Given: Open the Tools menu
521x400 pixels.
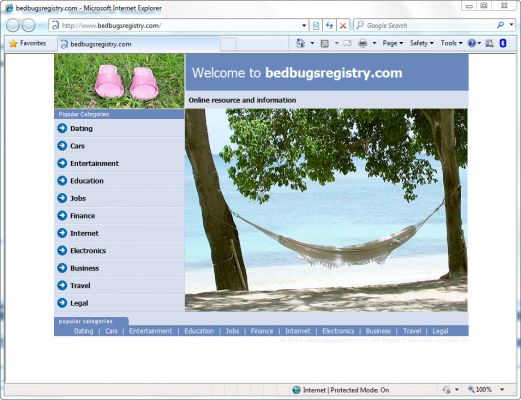Looking at the screenshot, I should coord(451,43).
